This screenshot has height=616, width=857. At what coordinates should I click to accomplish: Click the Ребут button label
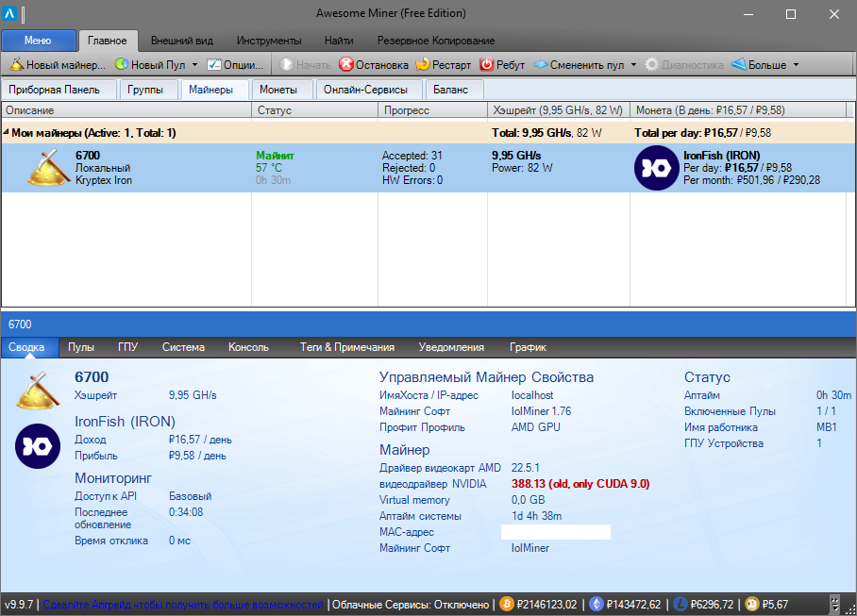[511, 65]
